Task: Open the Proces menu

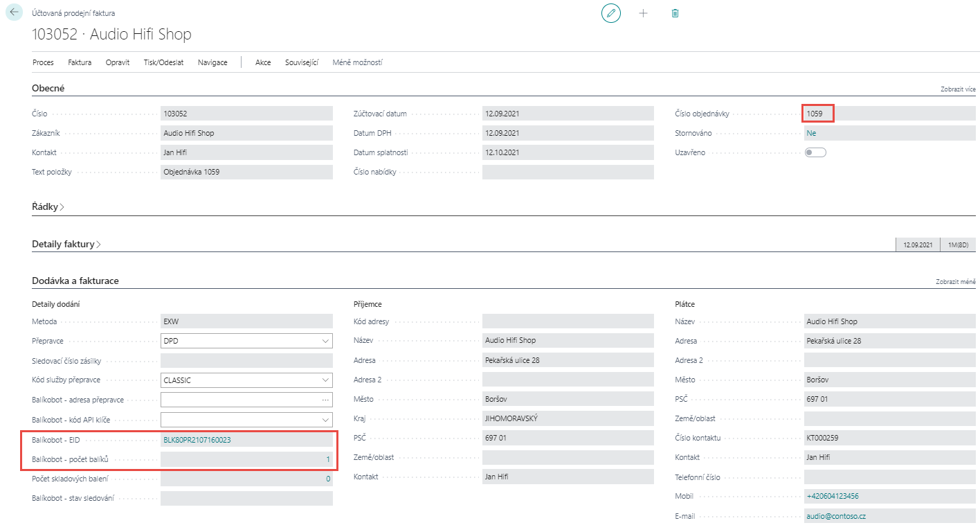Action: click(x=43, y=62)
